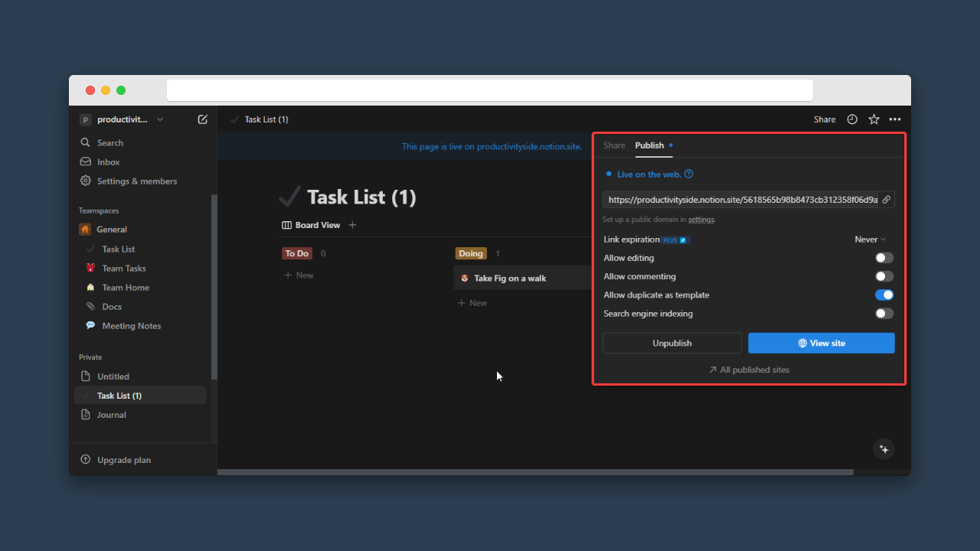The height and width of the screenshot is (551, 980).
Task: Click the horizontal scrollbar at bottom
Action: (534, 472)
